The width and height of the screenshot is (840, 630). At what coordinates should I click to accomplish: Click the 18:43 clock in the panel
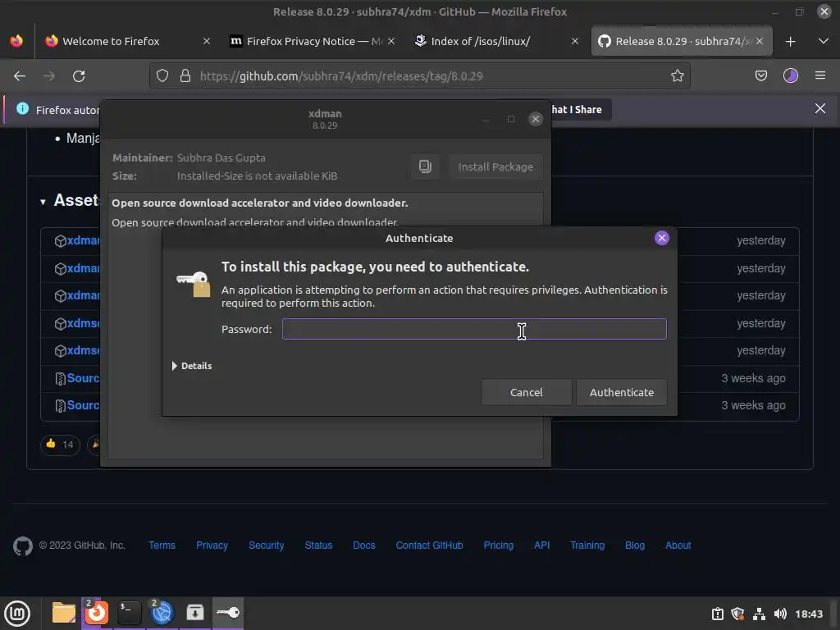click(x=809, y=614)
